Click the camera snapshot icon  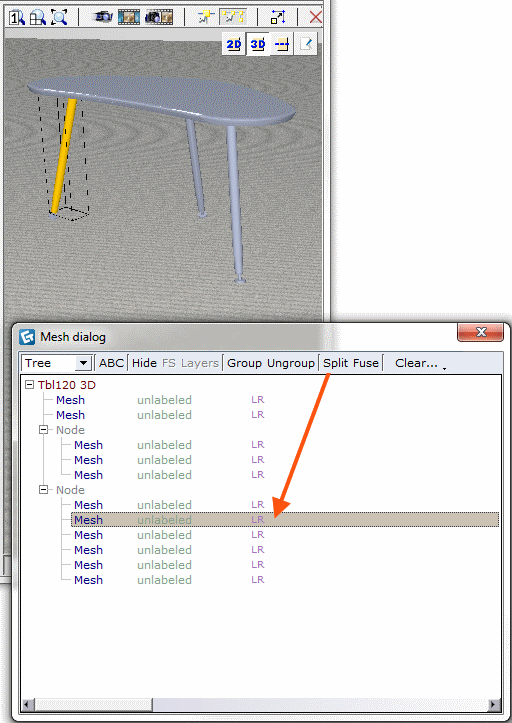click(x=103, y=18)
